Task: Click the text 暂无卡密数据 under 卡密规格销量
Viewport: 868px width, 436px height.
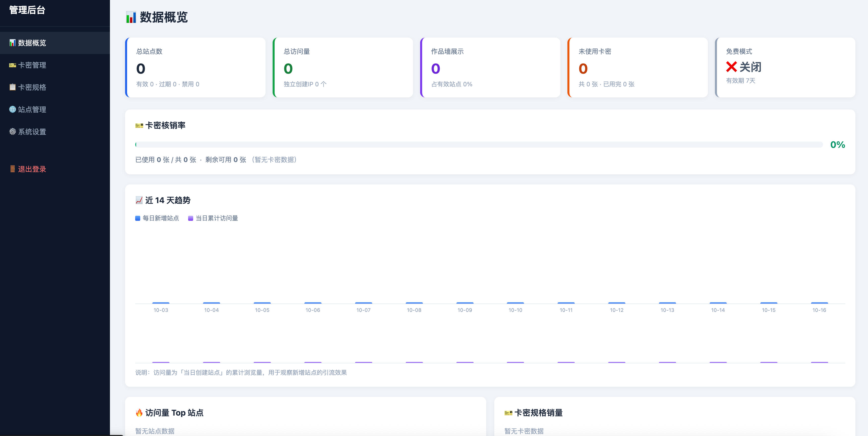Action: point(524,431)
